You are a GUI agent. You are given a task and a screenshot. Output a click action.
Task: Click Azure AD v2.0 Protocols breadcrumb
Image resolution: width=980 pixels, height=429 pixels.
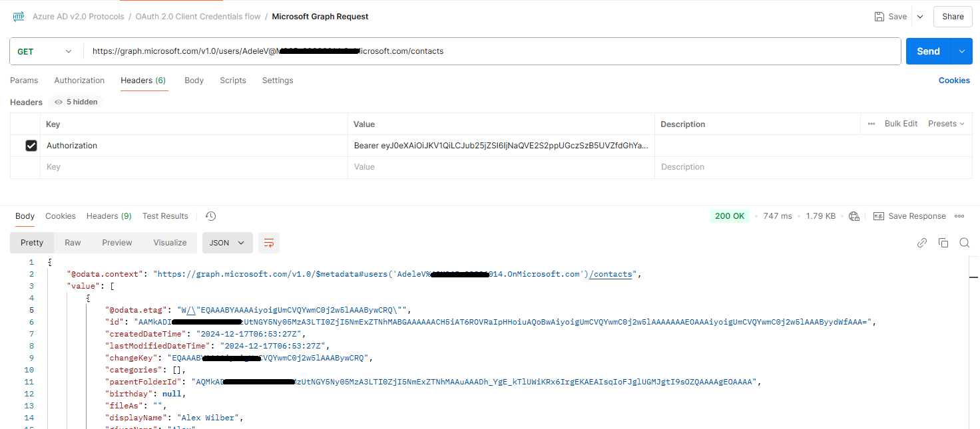pyautogui.click(x=79, y=17)
